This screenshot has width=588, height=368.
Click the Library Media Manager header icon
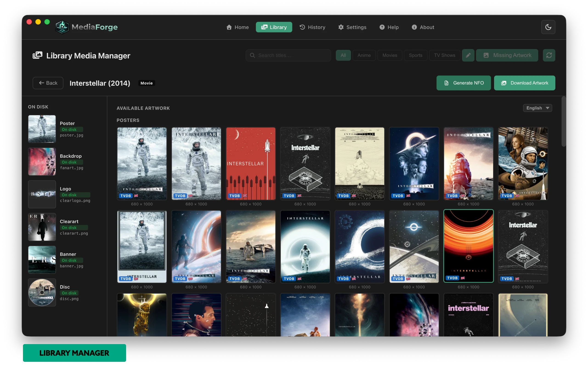click(37, 55)
